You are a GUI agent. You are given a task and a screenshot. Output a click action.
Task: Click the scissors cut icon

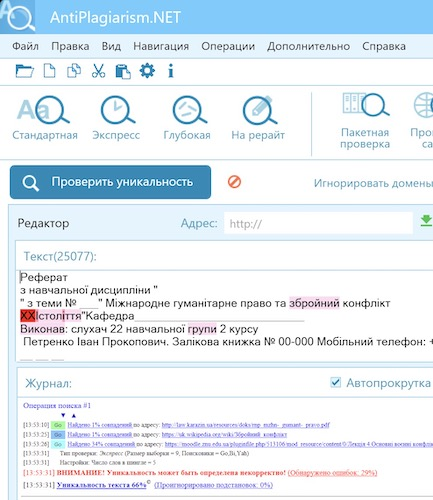(x=98, y=71)
